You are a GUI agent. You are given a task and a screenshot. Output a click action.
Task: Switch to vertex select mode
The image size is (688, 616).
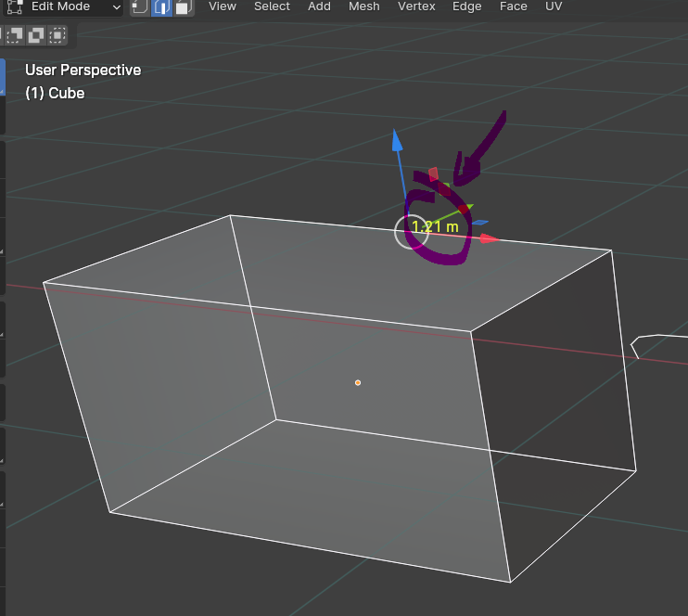coord(140,7)
